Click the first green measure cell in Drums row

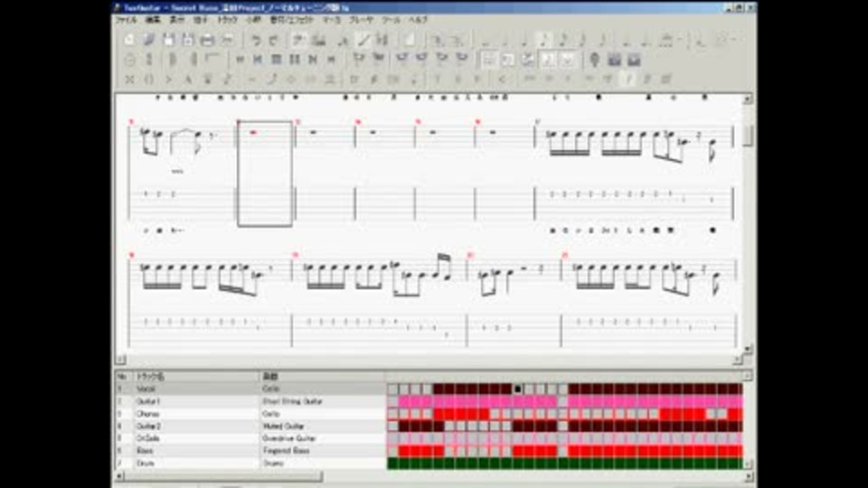(393, 463)
